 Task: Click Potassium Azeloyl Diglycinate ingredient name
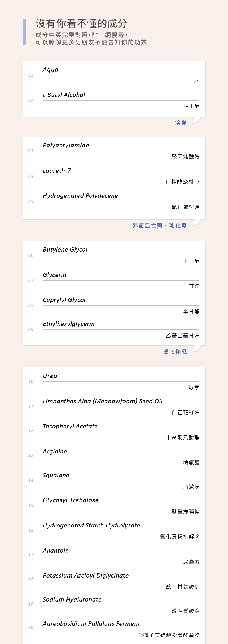coord(85,576)
